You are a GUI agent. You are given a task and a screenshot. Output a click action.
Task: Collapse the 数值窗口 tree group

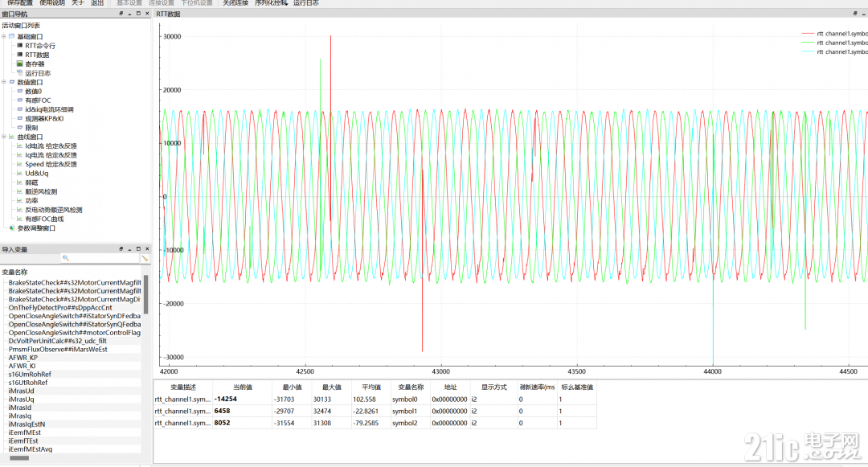click(x=4, y=82)
